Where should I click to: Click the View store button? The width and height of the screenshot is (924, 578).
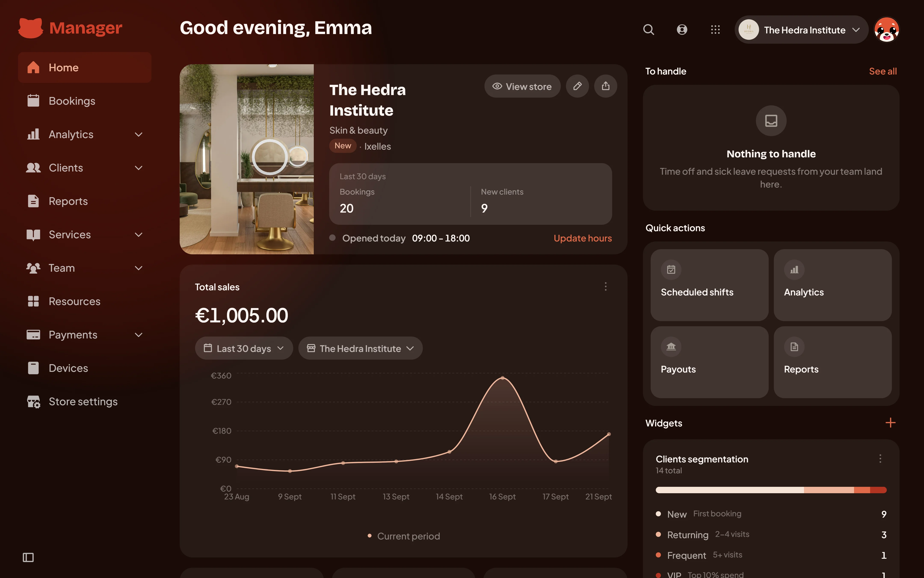coord(522,86)
